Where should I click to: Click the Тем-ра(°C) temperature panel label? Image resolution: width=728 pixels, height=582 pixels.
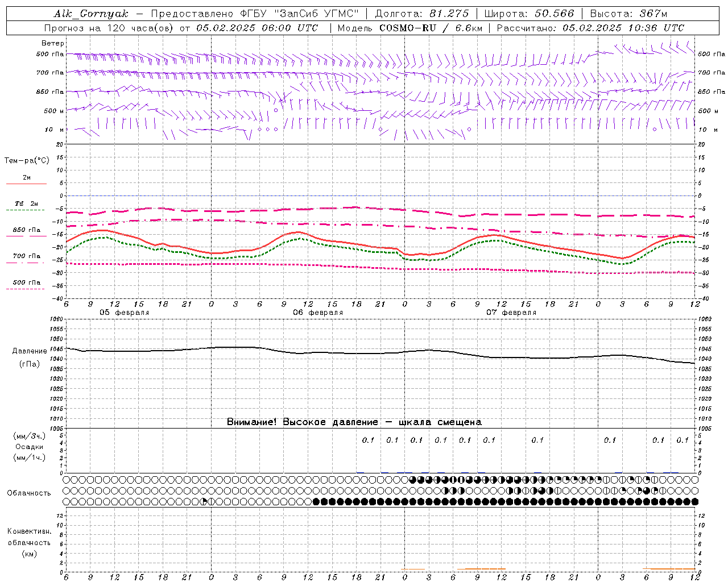(27, 161)
